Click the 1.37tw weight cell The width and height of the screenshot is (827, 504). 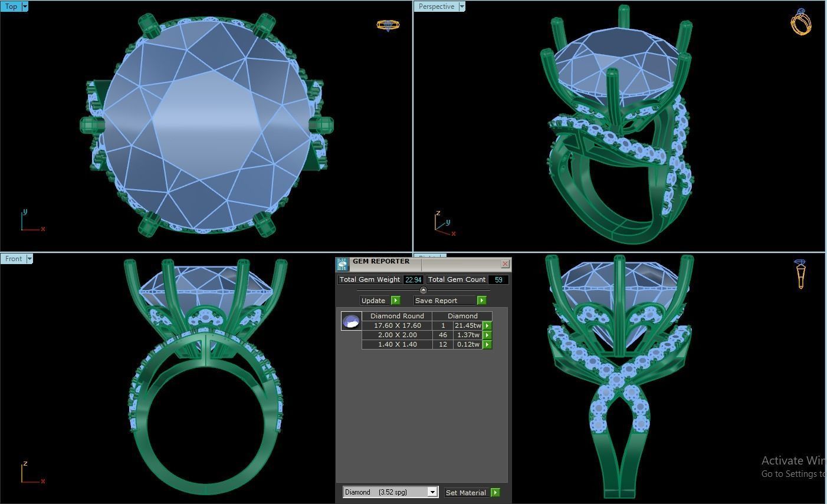coord(468,335)
